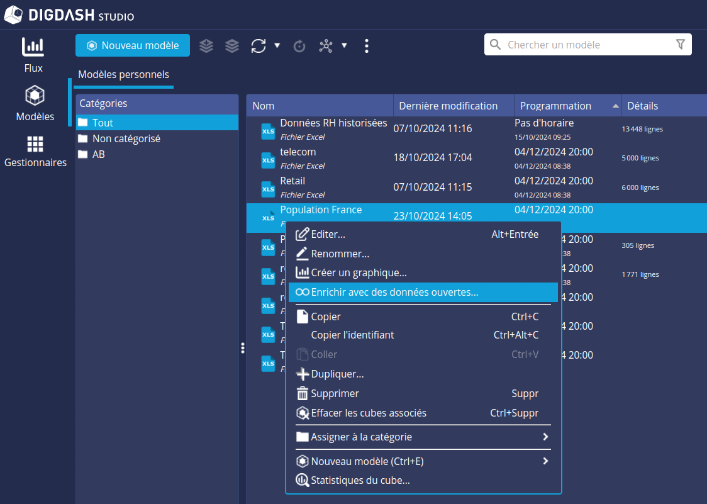Click the refresh arrows toolbar icon
Image resolution: width=707 pixels, height=504 pixels.
click(x=259, y=45)
